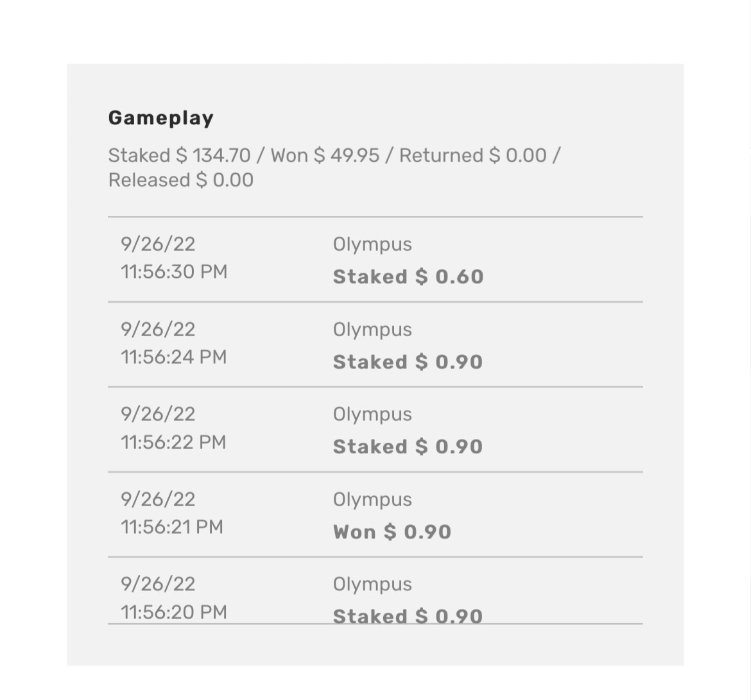Click the 9/26/22 date above 11:56:30 PM
Viewport: 751px width, 700px height.
click(x=158, y=244)
